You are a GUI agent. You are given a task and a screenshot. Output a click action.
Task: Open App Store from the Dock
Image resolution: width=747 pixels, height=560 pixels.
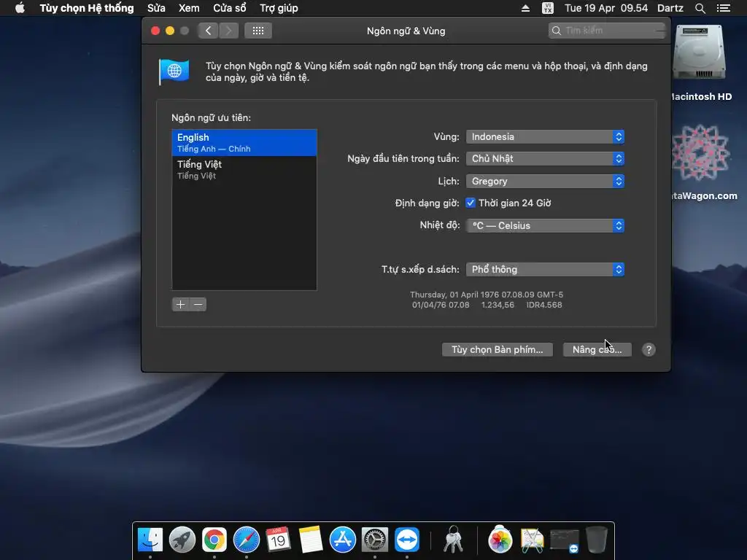[x=343, y=540]
